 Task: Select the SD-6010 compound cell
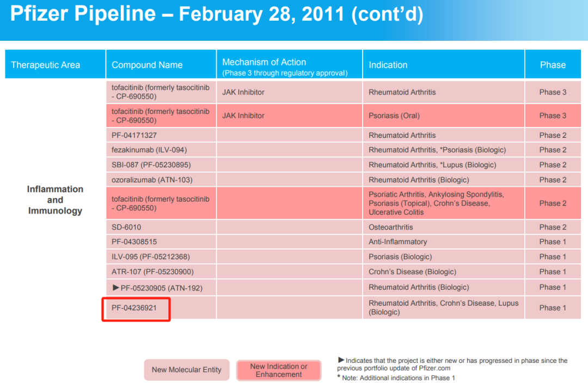161,227
